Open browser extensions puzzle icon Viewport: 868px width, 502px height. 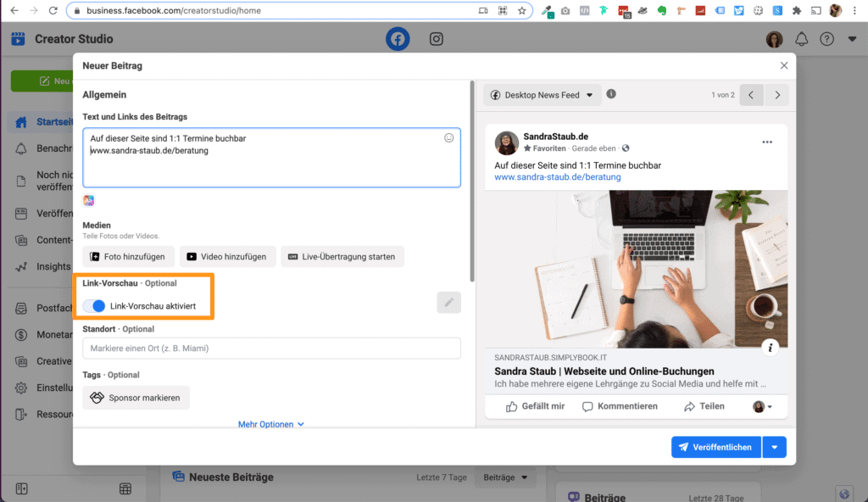(797, 10)
